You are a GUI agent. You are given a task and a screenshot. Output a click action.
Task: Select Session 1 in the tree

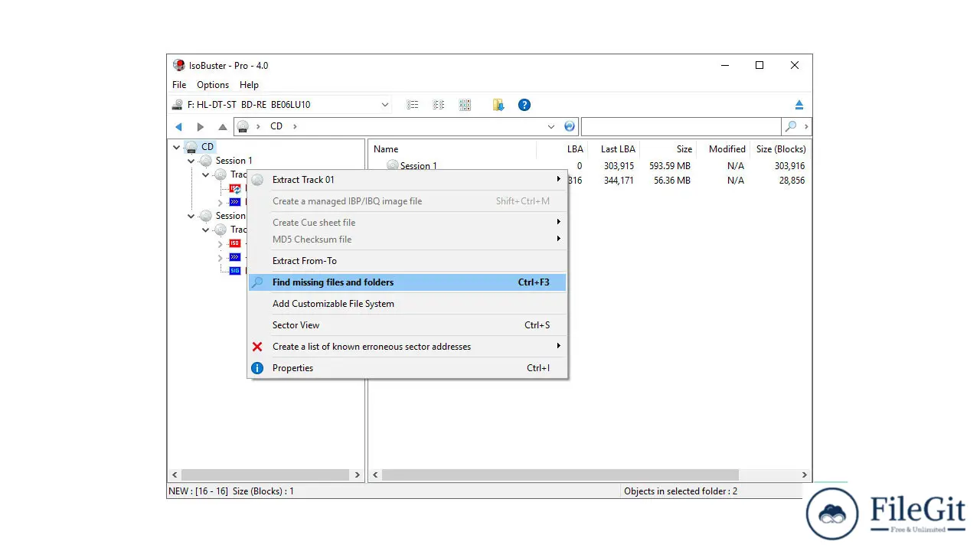point(234,161)
